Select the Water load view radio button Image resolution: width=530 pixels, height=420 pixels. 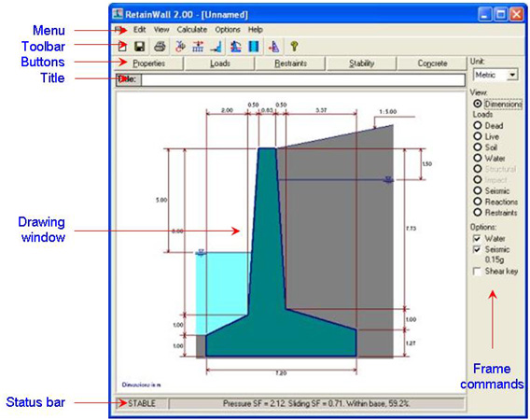click(477, 158)
